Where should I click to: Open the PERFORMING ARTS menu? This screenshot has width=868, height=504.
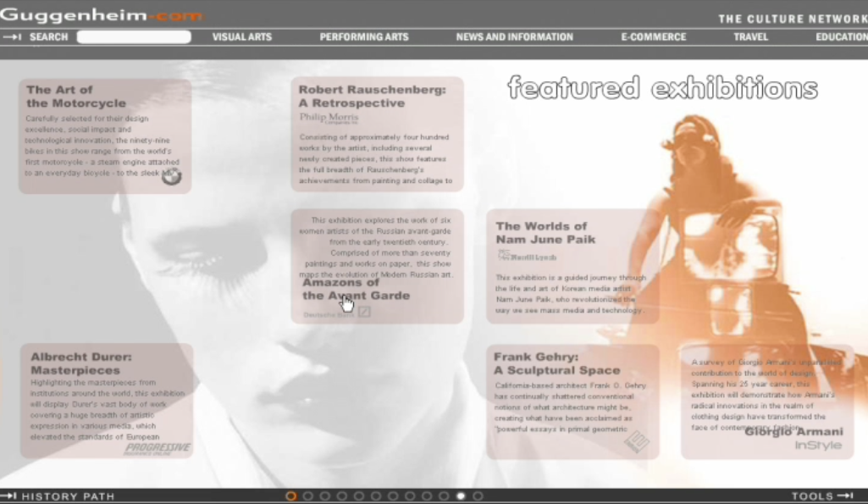[364, 37]
